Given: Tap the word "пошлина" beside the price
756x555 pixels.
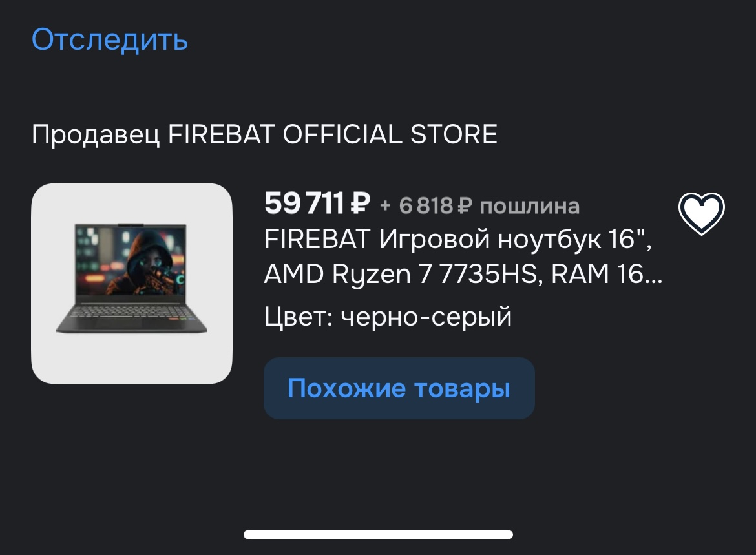Looking at the screenshot, I should click(529, 206).
